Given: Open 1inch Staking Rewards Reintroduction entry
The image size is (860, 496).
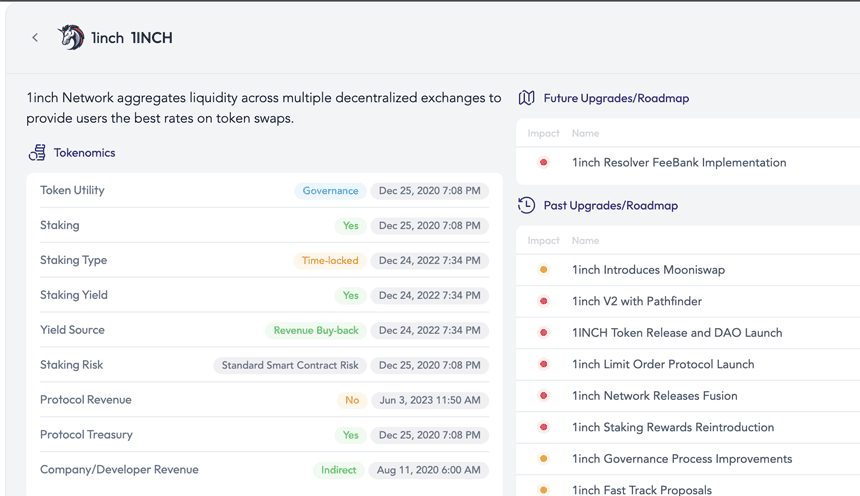Looking at the screenshot, I should pos(673,427).
